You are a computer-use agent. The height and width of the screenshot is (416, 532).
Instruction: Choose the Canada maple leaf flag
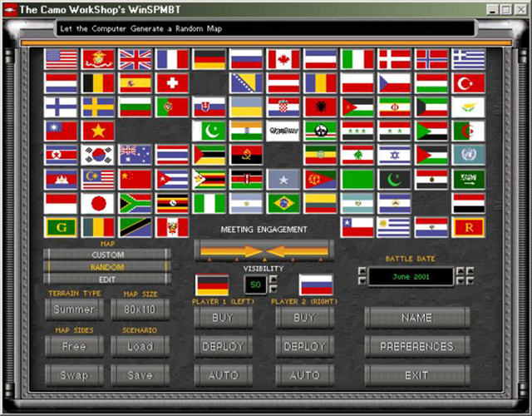[283, 59]
